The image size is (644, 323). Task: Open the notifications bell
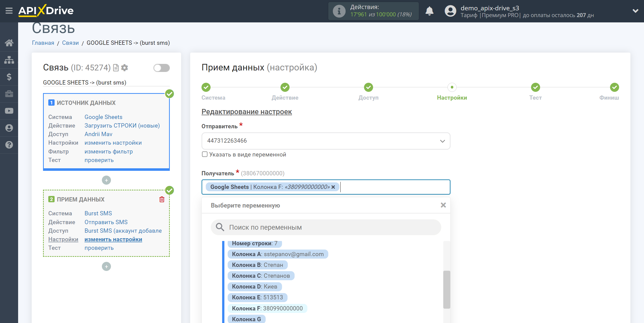point(429,11)
